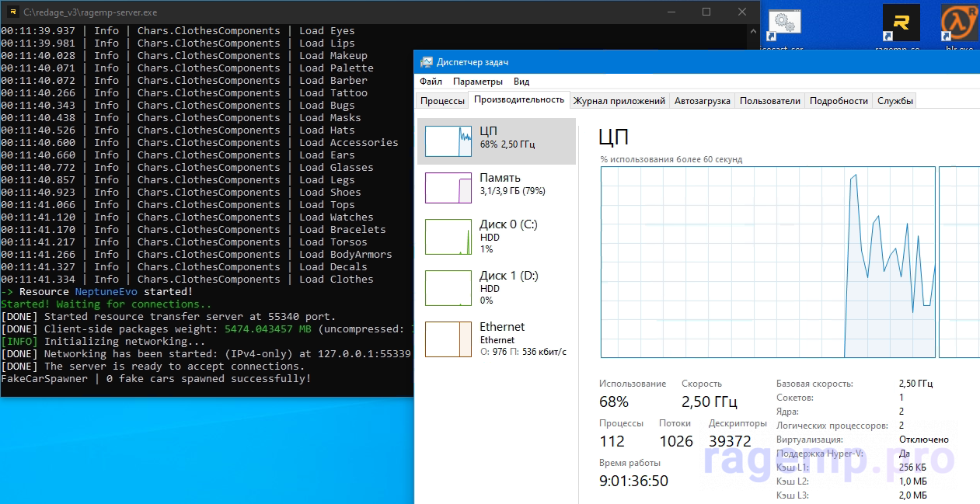Click the Load Eyes log line
980x504 pixels.
coord(178,30)
